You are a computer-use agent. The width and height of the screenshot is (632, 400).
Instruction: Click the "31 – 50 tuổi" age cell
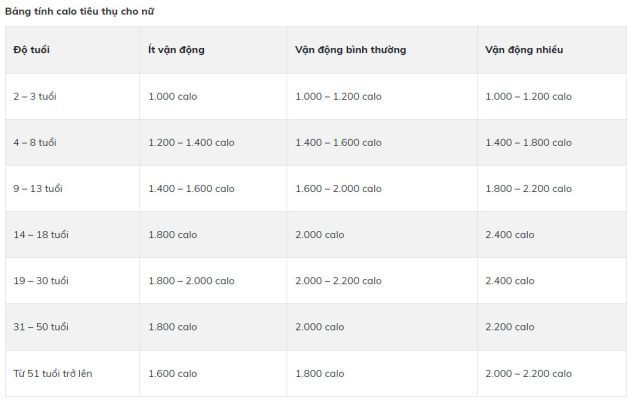pos(40,326)
